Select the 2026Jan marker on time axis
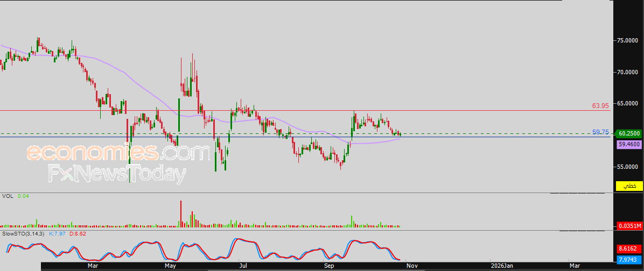The image size is (644, 271). coord(503,266)
